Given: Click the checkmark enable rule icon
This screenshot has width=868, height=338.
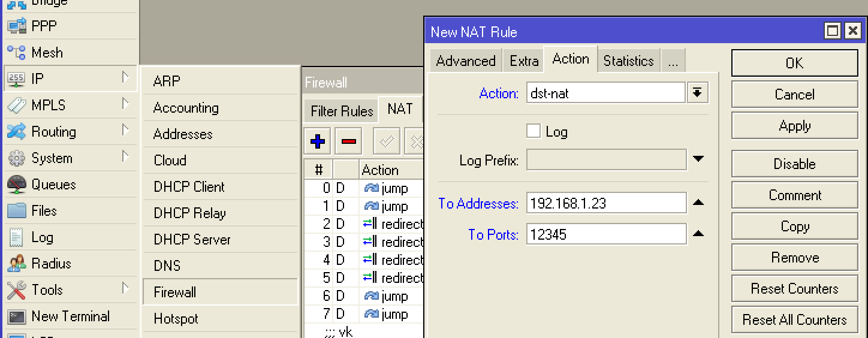Looking at the screenshot, I should [387, 142].
